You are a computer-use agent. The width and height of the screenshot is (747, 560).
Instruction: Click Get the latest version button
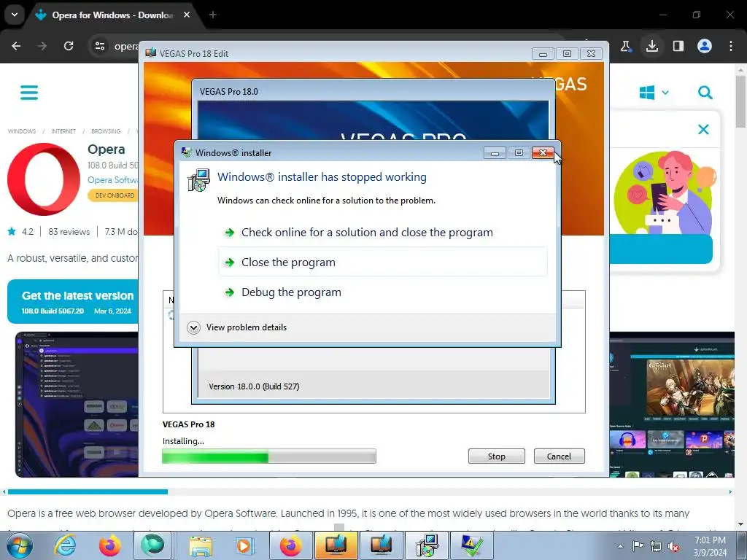click(73, 301)
